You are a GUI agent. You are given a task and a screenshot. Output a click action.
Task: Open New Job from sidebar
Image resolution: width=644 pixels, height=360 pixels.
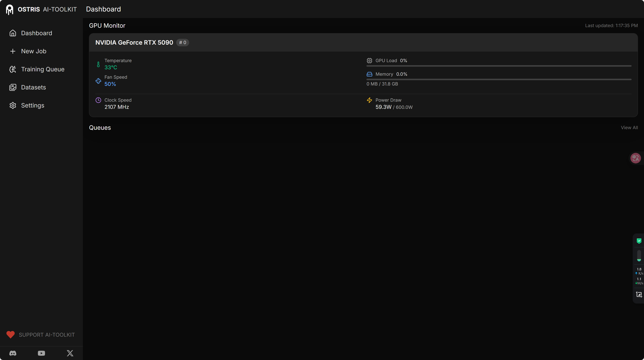point(34,51)
